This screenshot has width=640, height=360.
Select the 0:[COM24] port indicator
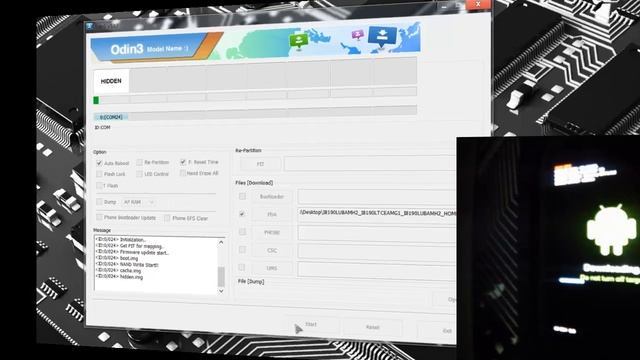coord(111,117)
